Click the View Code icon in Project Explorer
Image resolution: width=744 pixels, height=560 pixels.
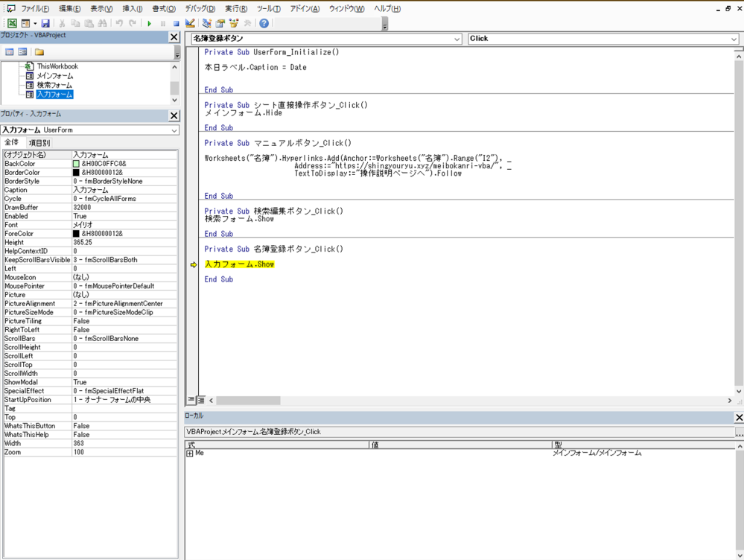tap(9, 51)
